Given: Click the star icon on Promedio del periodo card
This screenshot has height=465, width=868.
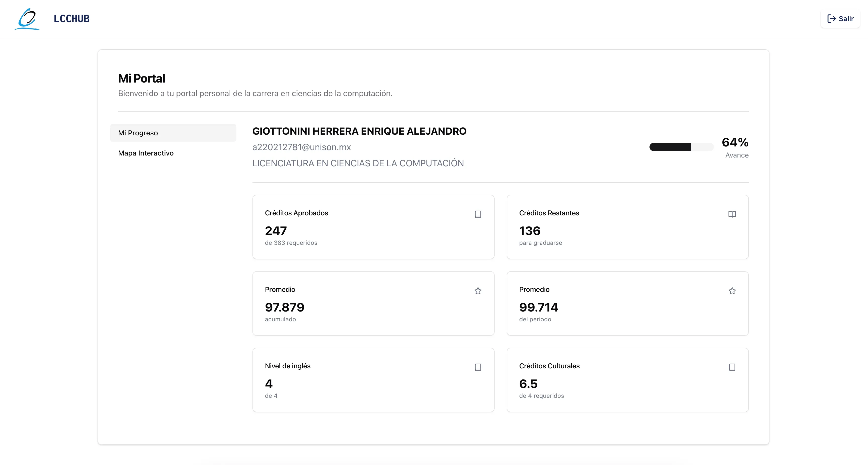Looking at the screenshot, I should (732, 291).
